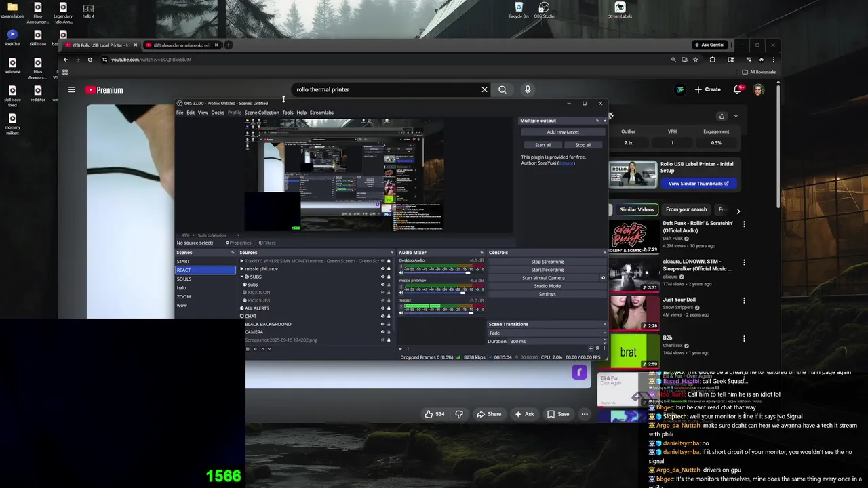Open the Recycle Bin on desktop
Viewport: 868px width, 488px height.
519,10
